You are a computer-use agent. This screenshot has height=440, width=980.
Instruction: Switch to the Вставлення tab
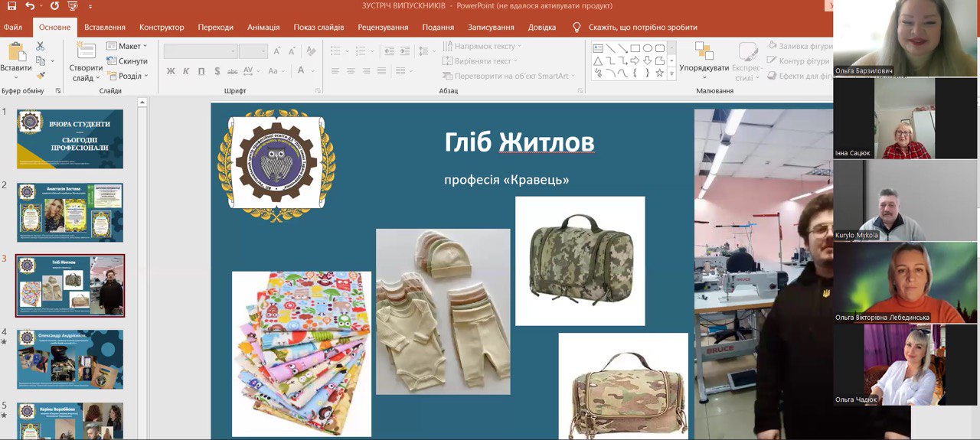pos(105,27)
